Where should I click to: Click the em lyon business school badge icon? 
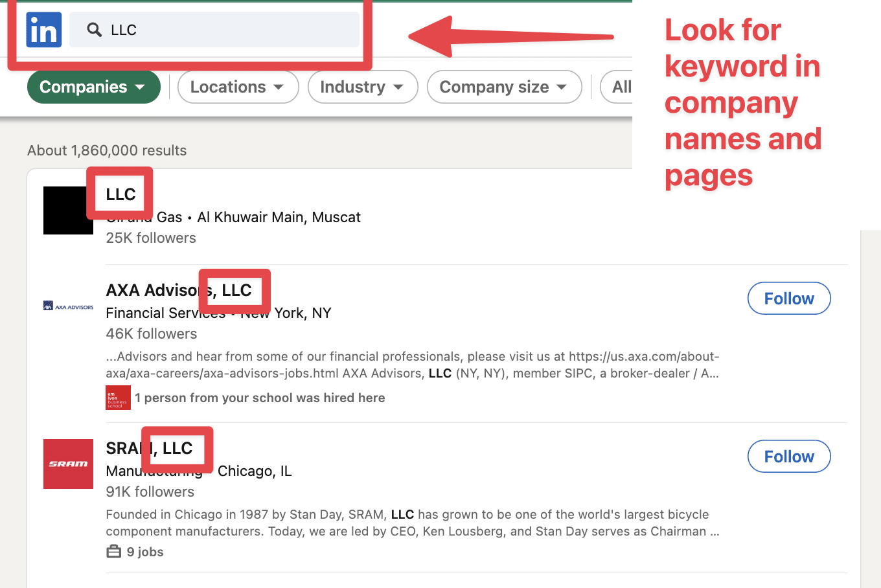coord(118,397)
